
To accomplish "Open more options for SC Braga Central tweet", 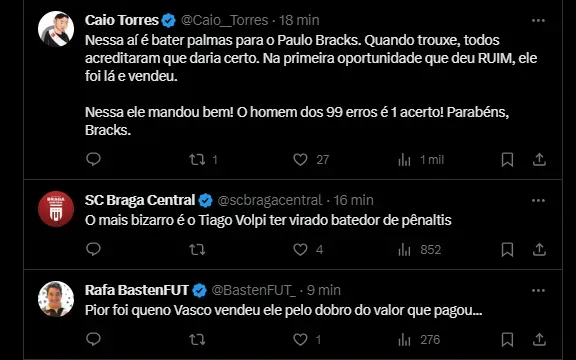I will 538,201.
